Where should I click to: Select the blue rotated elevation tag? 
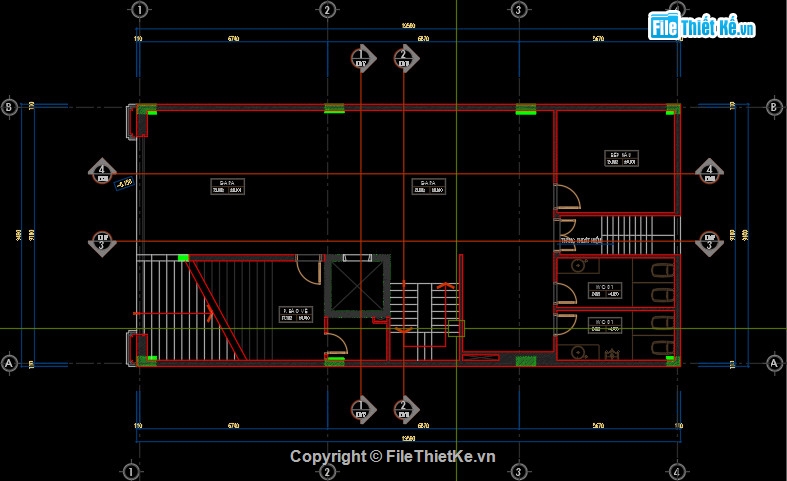coord(124,184)
